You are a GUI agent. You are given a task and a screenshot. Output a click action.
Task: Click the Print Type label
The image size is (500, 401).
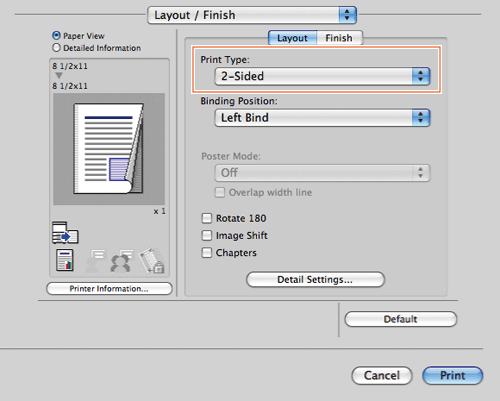point(225,60)
